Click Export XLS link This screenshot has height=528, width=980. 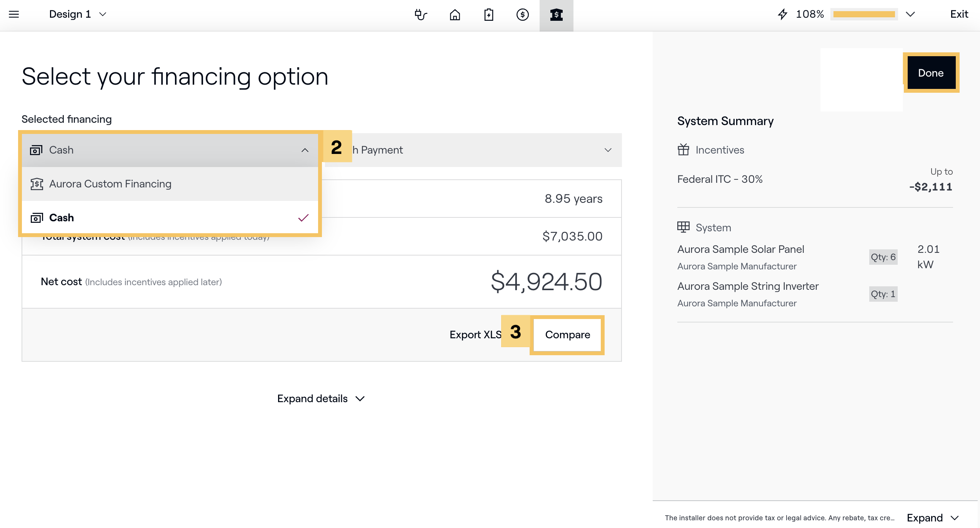(x=475, y=335)
